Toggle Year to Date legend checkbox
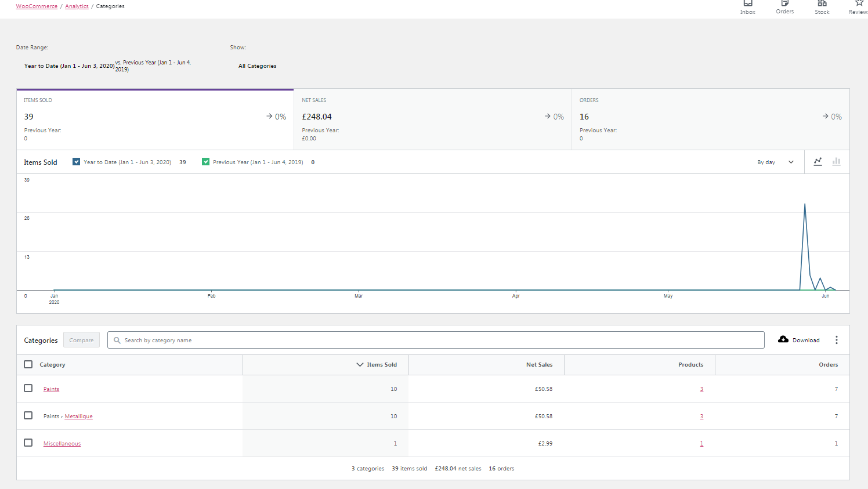The image size is (868, 489). (x=76, y=162)
